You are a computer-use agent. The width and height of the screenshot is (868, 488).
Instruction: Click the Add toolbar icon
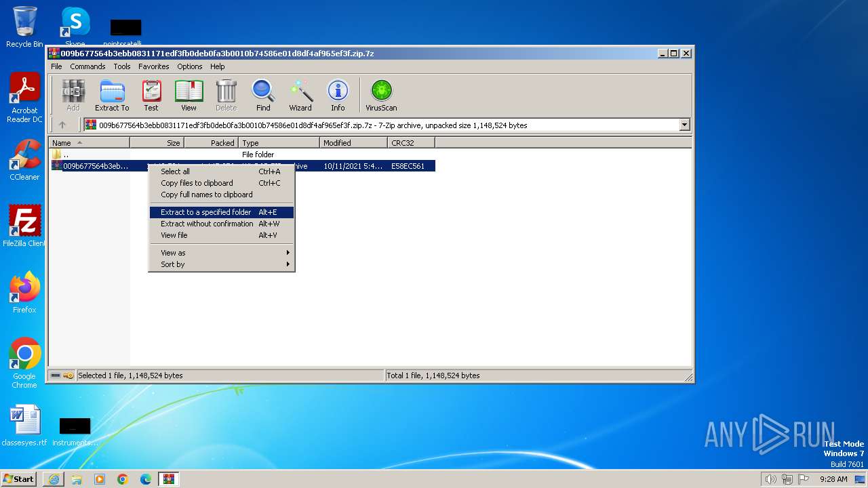pyautogui.click(x=73, y=95)
